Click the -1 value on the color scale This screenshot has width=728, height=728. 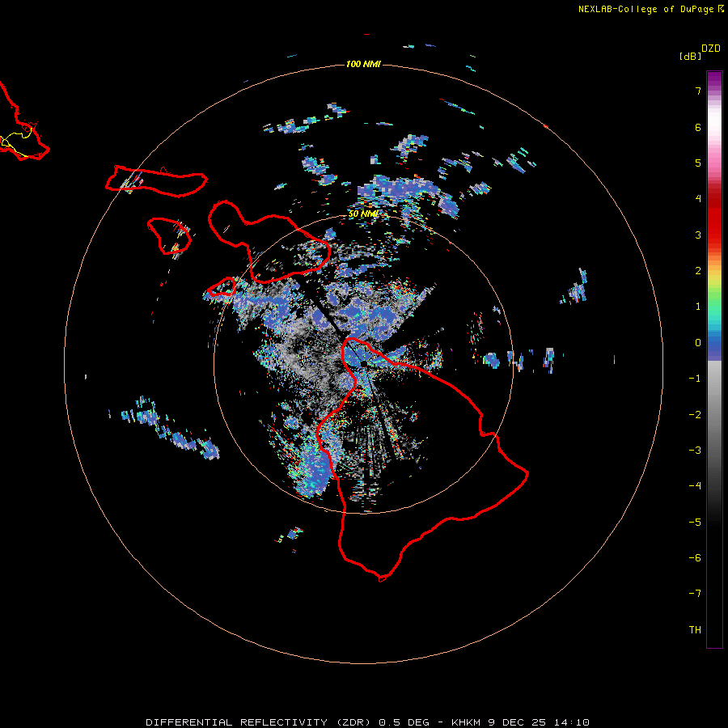click(x=695, y=379)
